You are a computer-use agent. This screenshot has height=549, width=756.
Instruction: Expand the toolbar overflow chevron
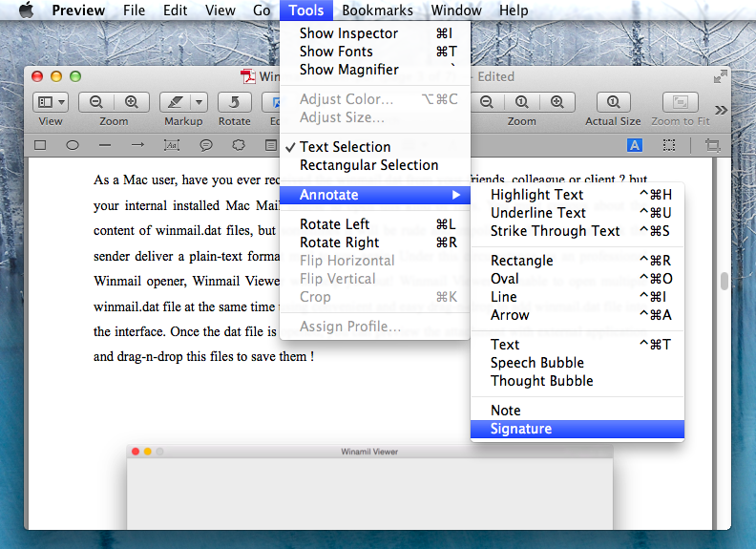(x=721, y=110)
